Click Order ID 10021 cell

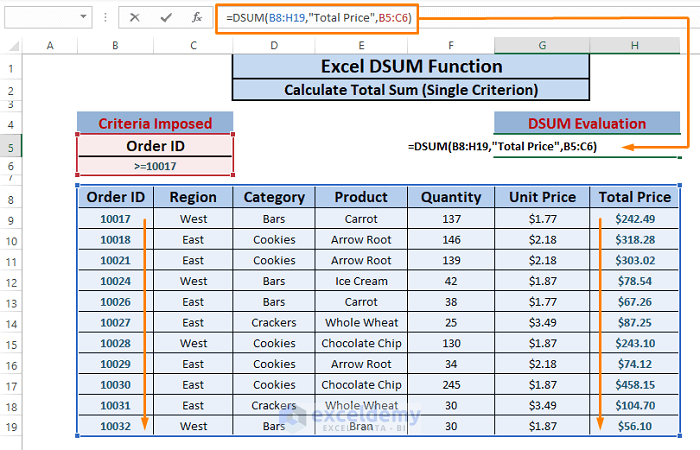tap(116, 260)
